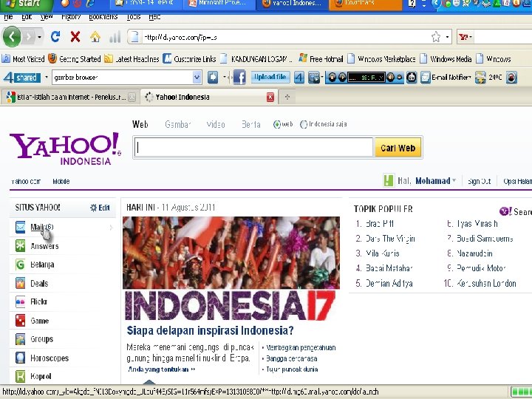Open the Horoscopes crystal ball icon
The width and height of the screenshot is (532, 399).
[x=21, y=358]
